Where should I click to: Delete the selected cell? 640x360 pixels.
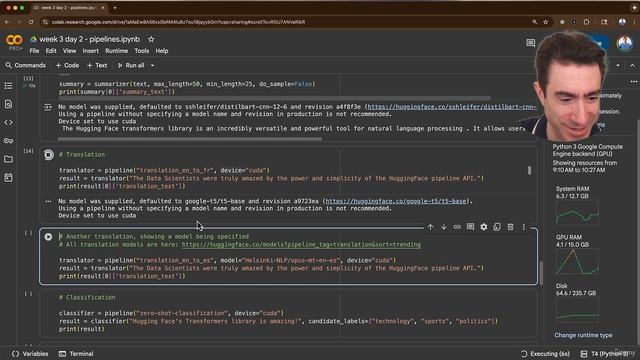[x=510, y=227]
